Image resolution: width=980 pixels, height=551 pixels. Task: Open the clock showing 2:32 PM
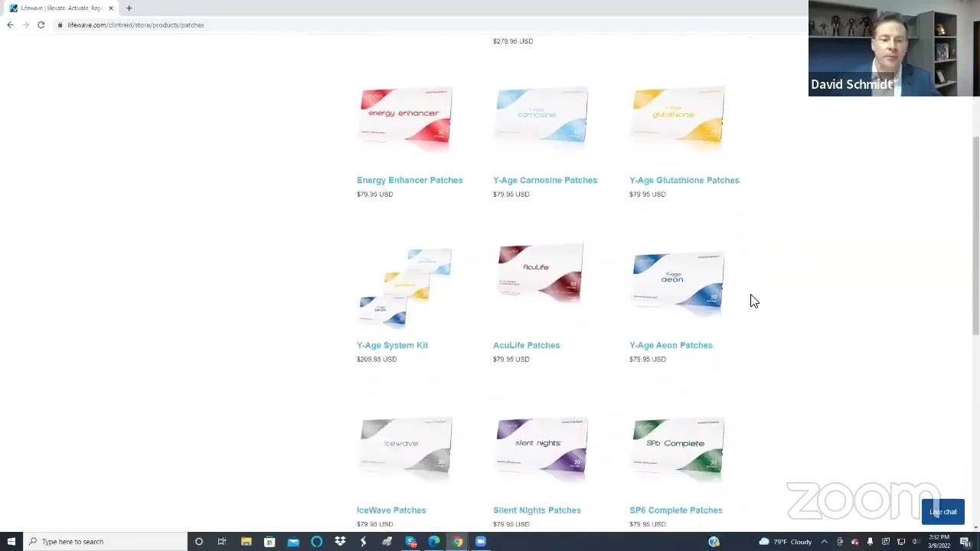(939, 542)
